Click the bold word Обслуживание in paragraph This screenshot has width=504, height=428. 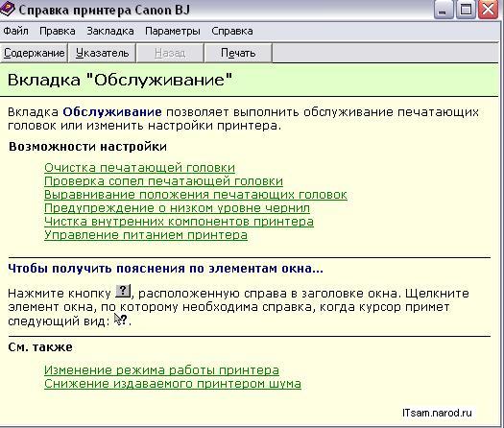pos(112,112)
